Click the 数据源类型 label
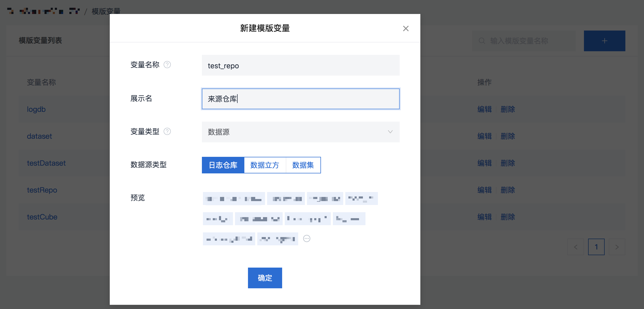This screenshot has width=644, height=309. coord(149,165)
